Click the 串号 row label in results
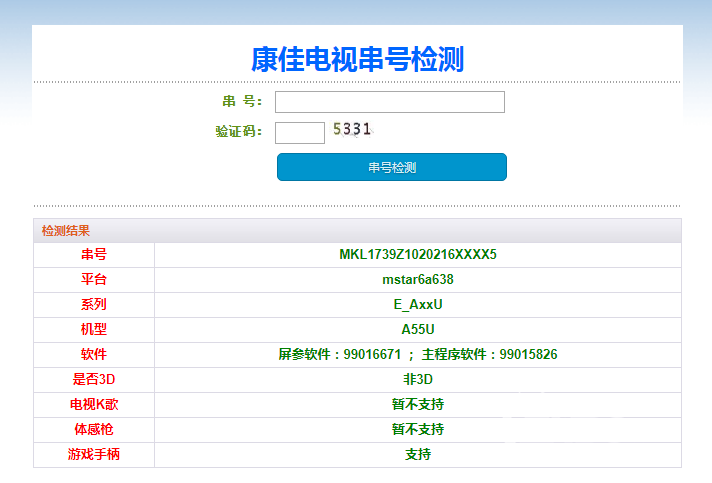712x483 pixels. [94, 254]
